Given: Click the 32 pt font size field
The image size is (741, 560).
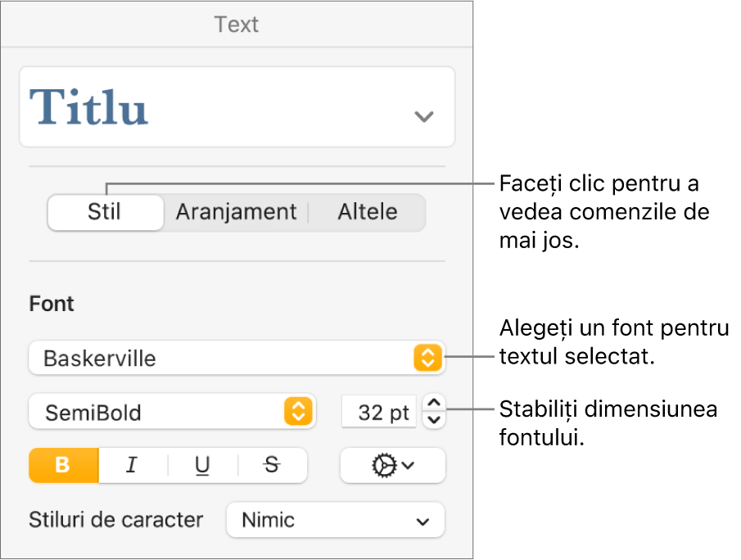Looking at the screenshot, I should 379,412.
